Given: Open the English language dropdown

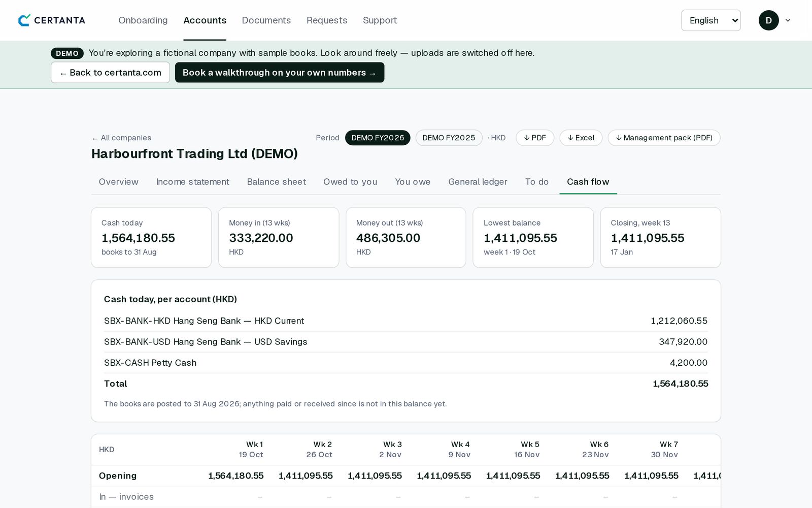Looking at the screenshot, I should [x=710, y=20].
